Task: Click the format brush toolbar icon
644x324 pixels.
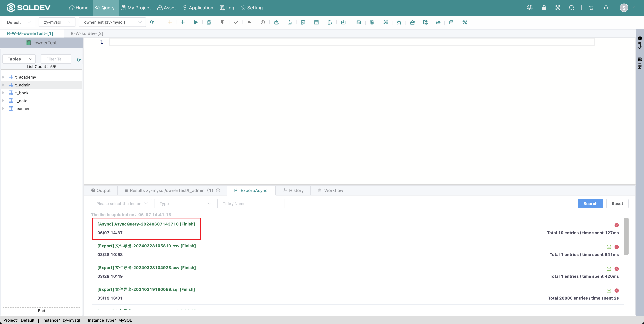Action: click(x=289, y=22)
